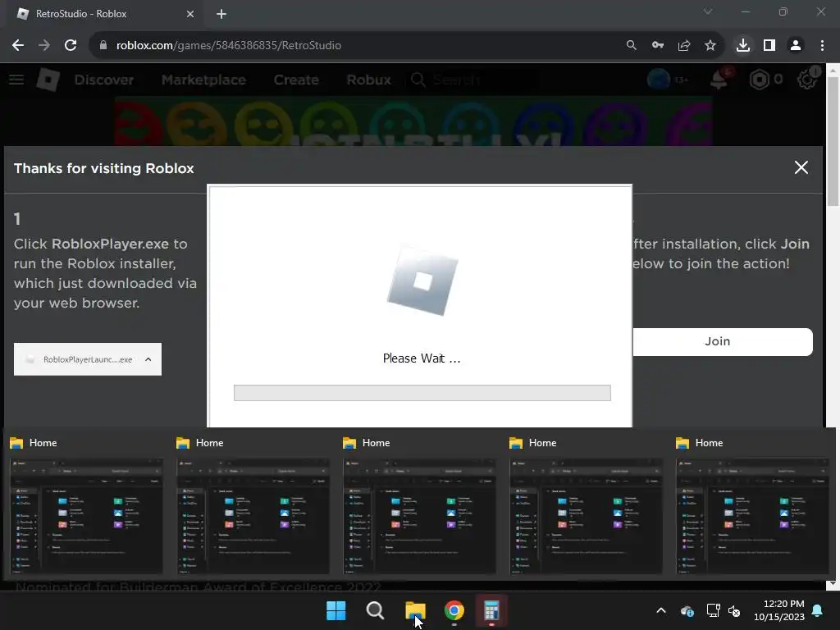This screenshot has height=630, width=840.
Task: Reload the Roblox page
Action: [71, 46]
